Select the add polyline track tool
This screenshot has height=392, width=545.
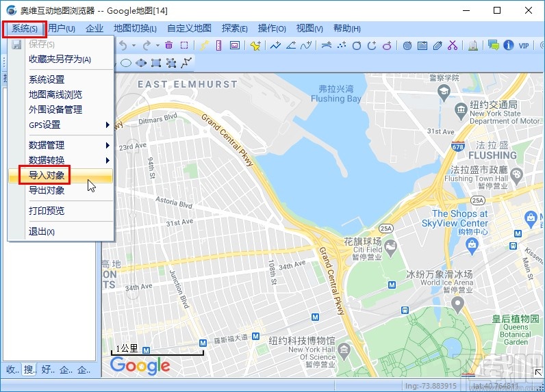[x=276, y=45]
